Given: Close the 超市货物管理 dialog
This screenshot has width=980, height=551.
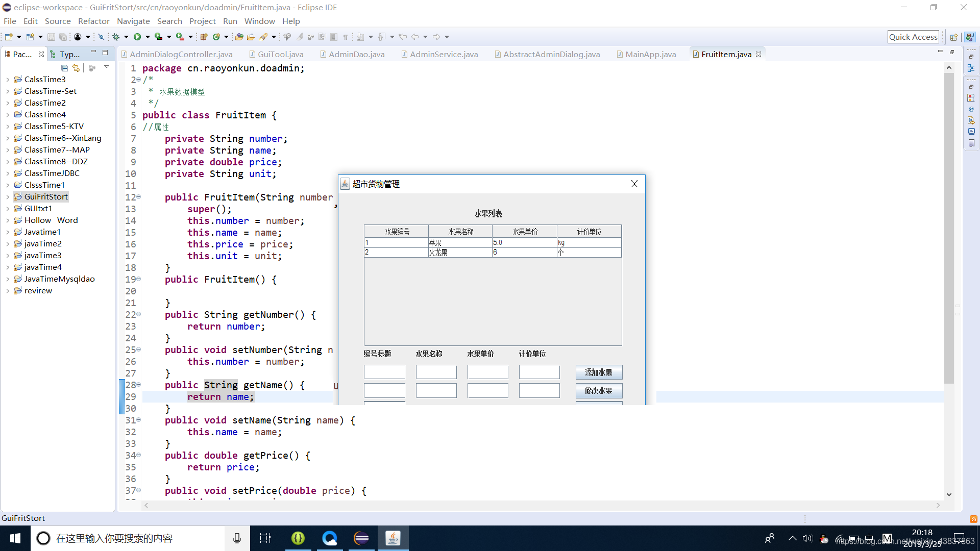Looking at the screenshot, I should 634,184.
